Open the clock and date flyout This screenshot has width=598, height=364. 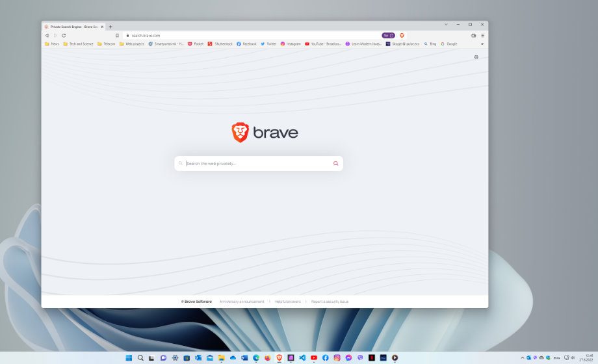point(587,358)
